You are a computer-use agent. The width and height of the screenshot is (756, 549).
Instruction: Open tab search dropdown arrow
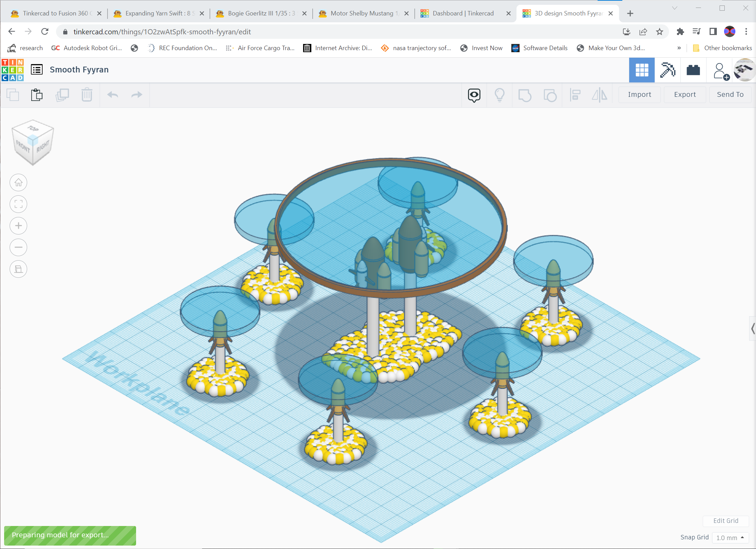pyautogui.click(x=675, y=8)
